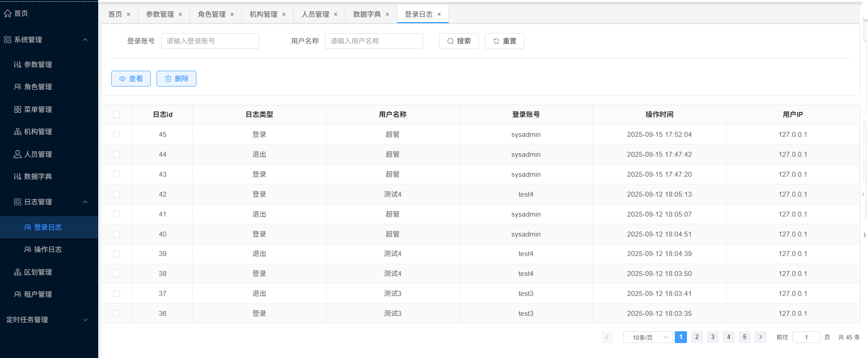Viewport: 868px width, 358px height.
Task: Click the 登录账号 input field
Action: [x=210, y=41]
